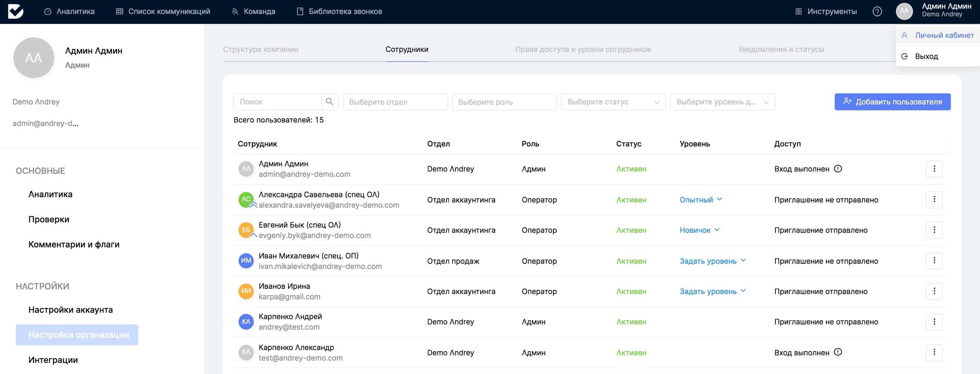Open Права доступа и уровни сотрудников tab
The height and width of the screenshot is (374, 980).
point(583,49)
